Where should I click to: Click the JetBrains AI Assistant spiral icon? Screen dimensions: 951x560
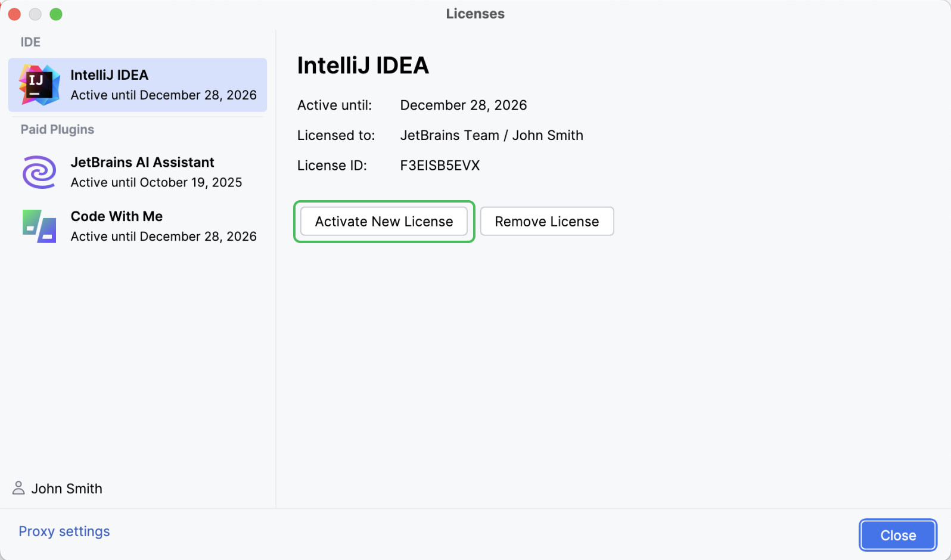[39, 172]
